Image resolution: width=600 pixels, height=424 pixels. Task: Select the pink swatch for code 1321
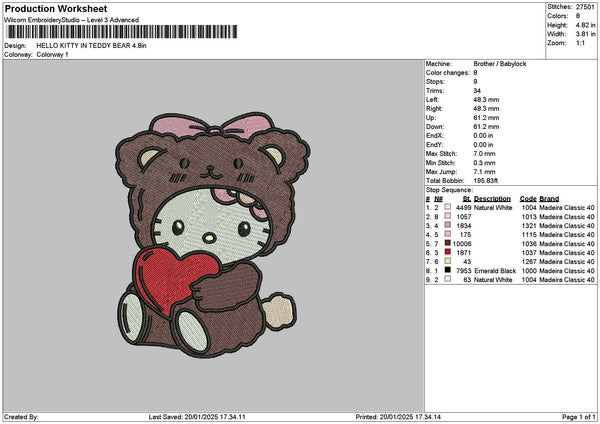coord(448,225)
